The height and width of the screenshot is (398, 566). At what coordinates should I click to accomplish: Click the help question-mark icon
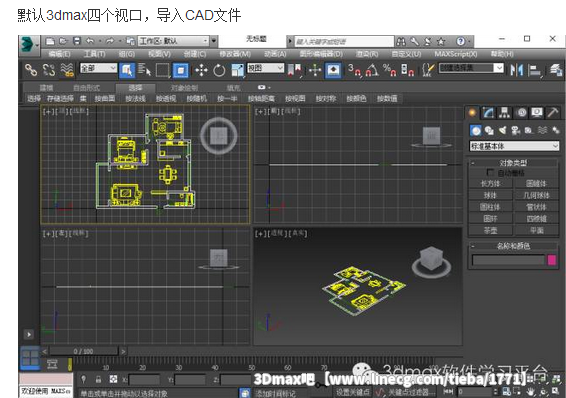[x=461, y=41]
